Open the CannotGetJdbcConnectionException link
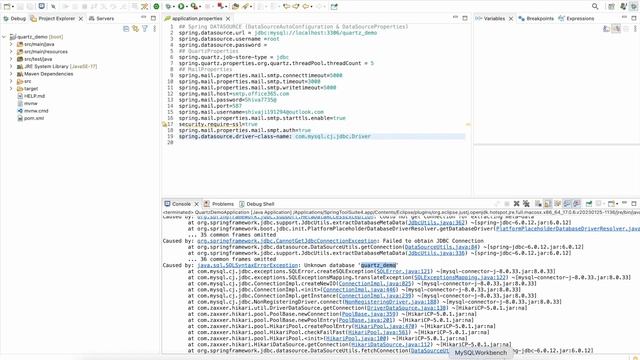 (287, 241)
